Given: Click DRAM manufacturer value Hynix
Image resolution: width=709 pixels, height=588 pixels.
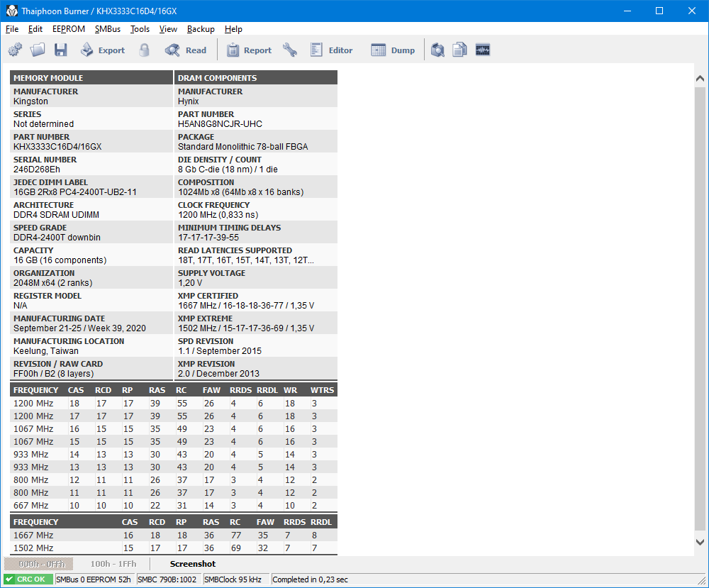Looking at the screenshot, I should click(x=188, y=101).
